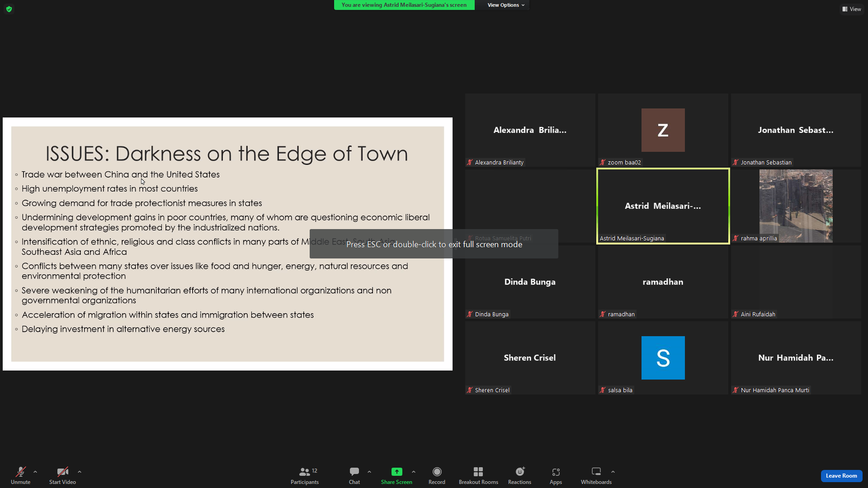
Task: Click muted mic icon beside rahma aprillia
Action: click(736, 239)
